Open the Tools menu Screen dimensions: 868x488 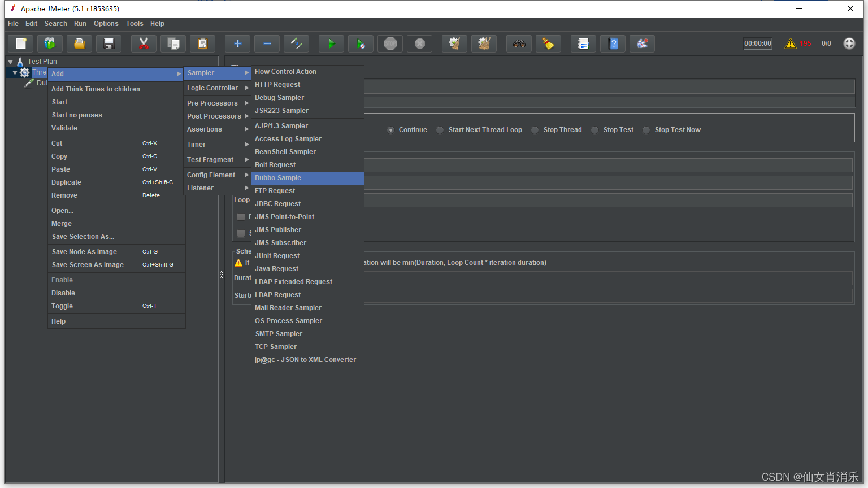point(134,24)
